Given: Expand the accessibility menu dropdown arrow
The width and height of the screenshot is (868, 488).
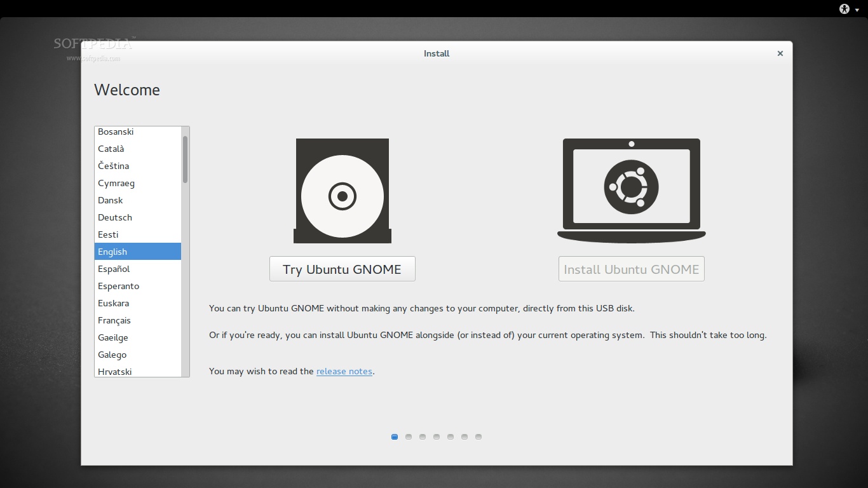Looking at the screenshot, I should (857, 10).
